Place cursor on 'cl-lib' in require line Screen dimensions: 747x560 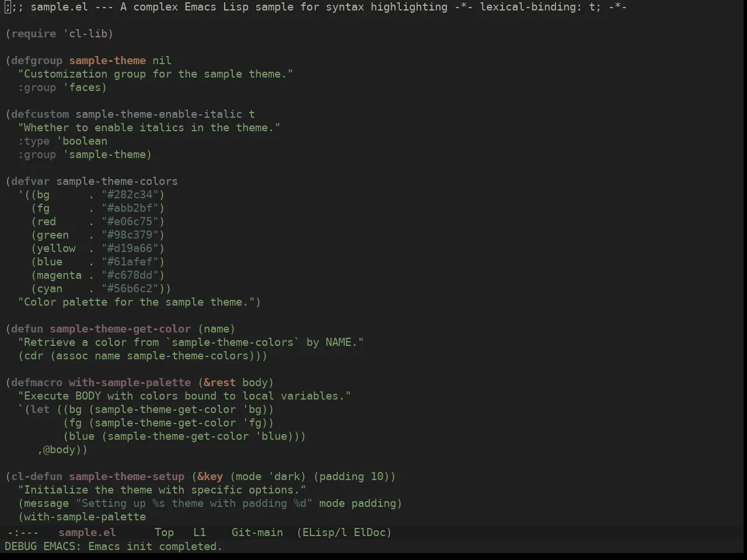[88, 33]
